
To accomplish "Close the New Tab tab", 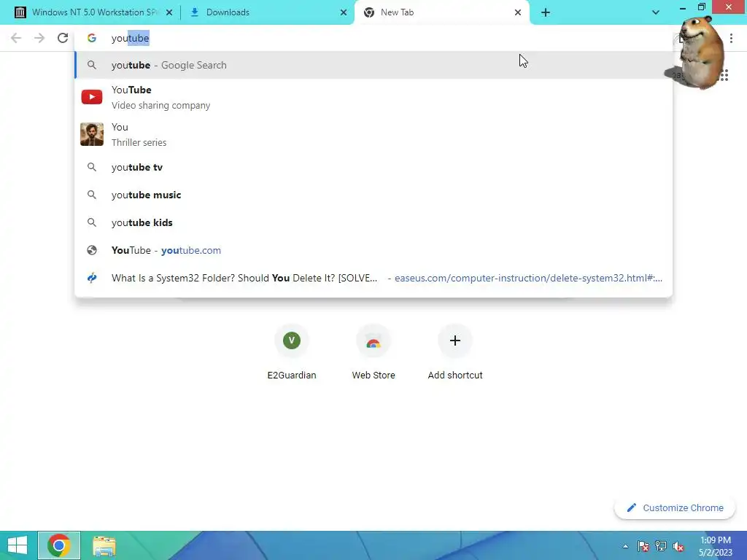I will tap(518, 12).
